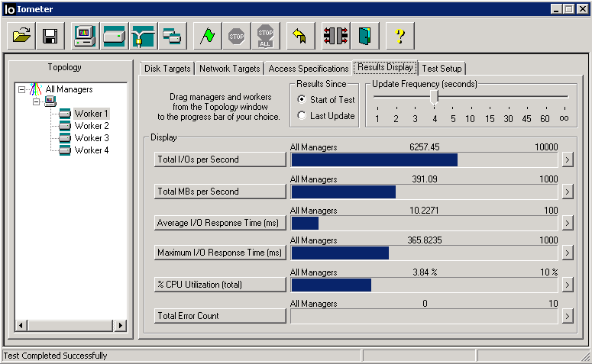
Task: Select Worker 3 in topology tree
Action: (92, 138)
